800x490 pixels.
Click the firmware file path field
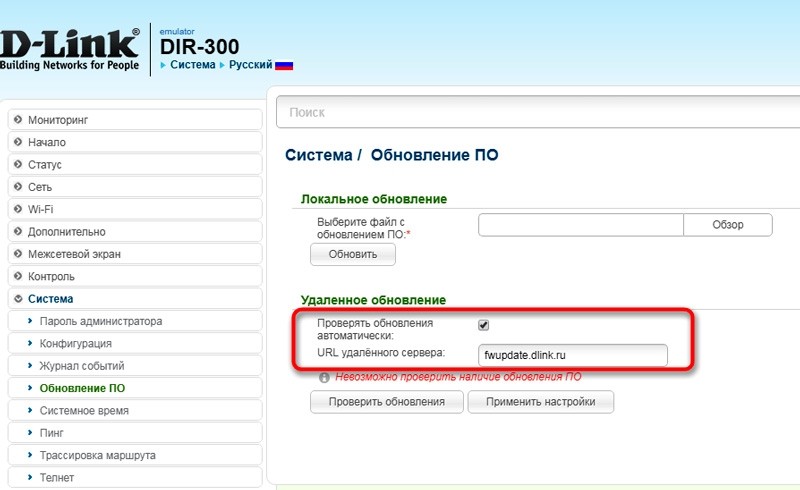(581, 225)
